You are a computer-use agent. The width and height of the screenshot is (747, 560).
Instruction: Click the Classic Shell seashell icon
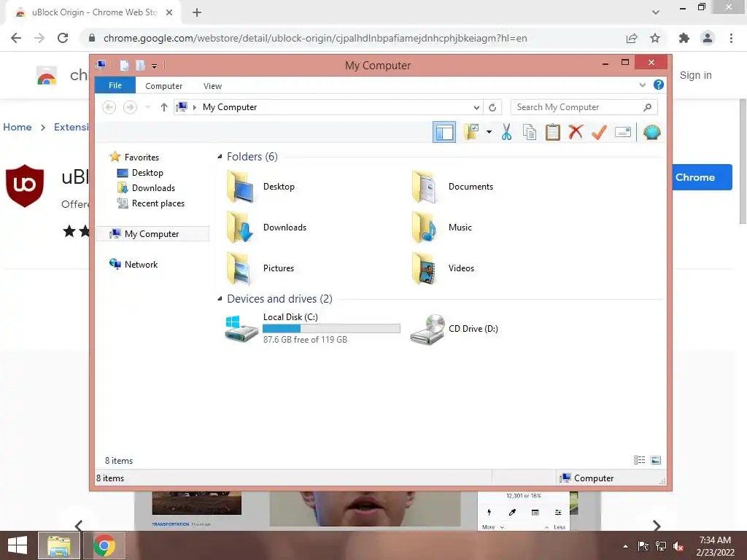[651, 132]
